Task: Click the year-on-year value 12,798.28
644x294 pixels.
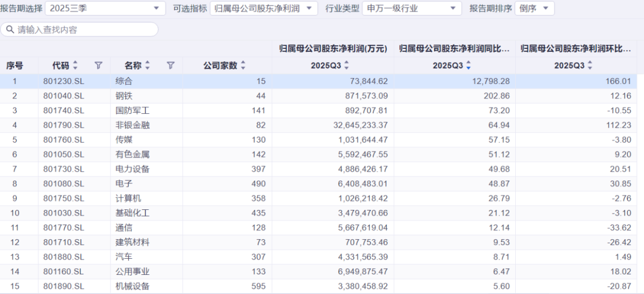Action: pyautogui.click(x=491, y=81)
